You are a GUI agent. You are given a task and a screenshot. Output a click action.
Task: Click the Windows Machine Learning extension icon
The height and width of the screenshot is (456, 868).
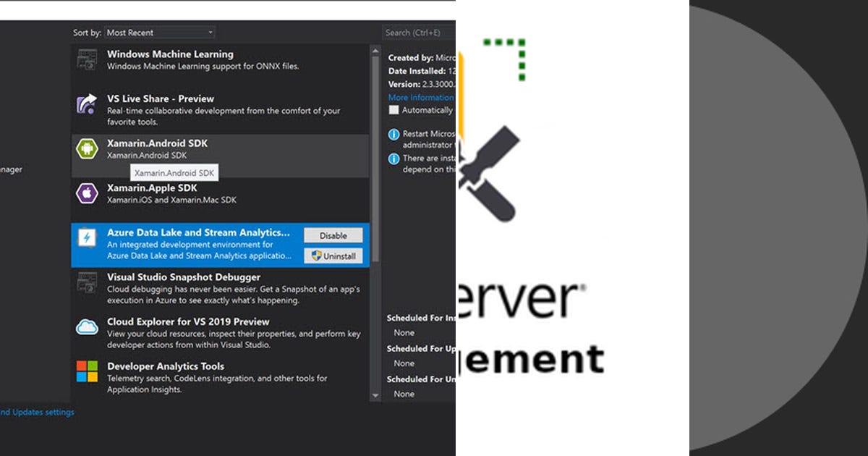88,59
